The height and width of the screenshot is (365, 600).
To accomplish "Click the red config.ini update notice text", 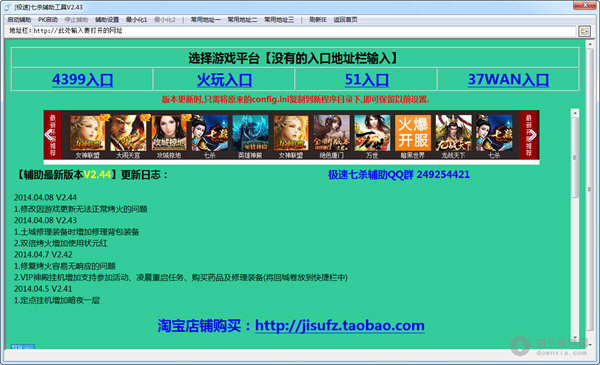I will pos(295,99).
